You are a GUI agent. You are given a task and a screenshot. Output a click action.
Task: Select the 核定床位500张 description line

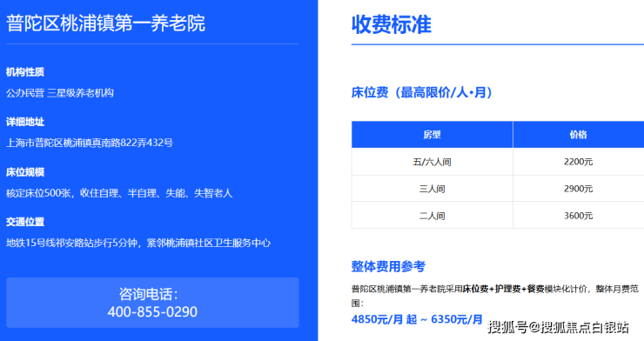pyautogui.click(x=119, y=193)
